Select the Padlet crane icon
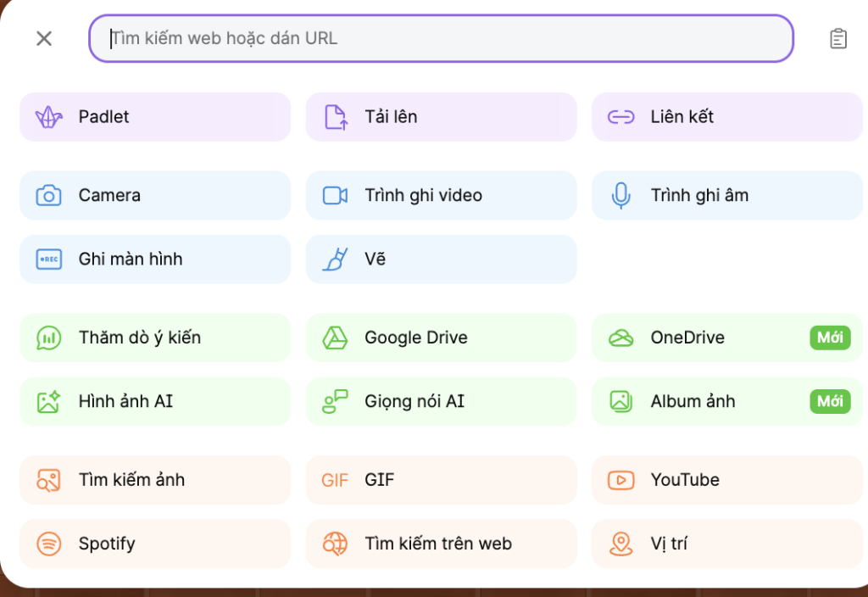The image size is (868, 597). [49, 117]
